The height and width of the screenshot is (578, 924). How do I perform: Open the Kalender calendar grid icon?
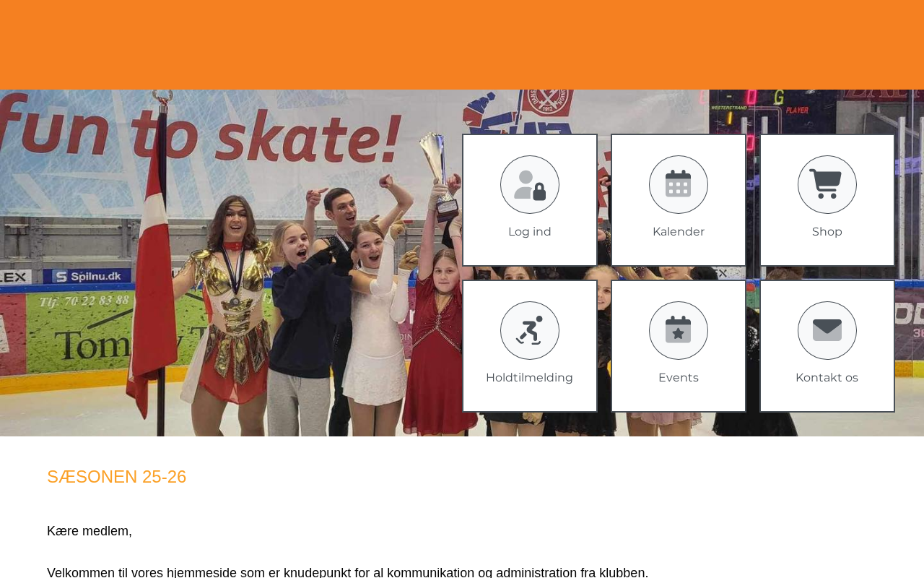pyautogui.click(x=679, y=185)
